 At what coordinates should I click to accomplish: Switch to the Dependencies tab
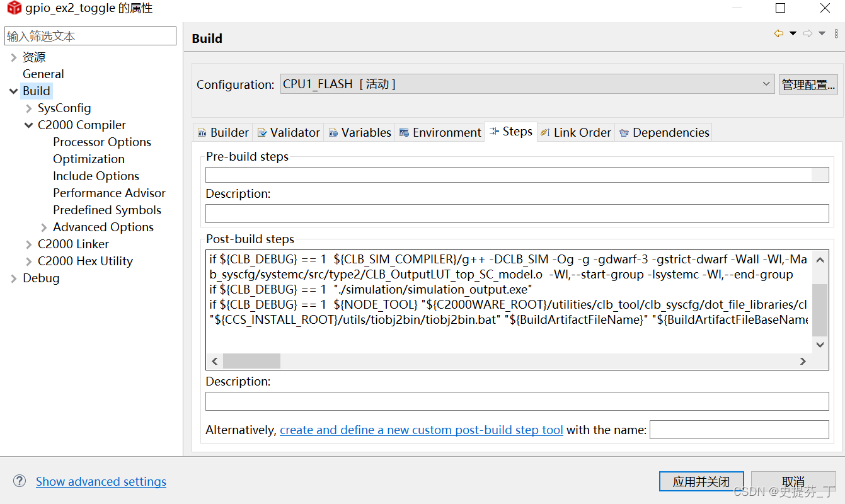pyautogui.click(x=664, y=132)
